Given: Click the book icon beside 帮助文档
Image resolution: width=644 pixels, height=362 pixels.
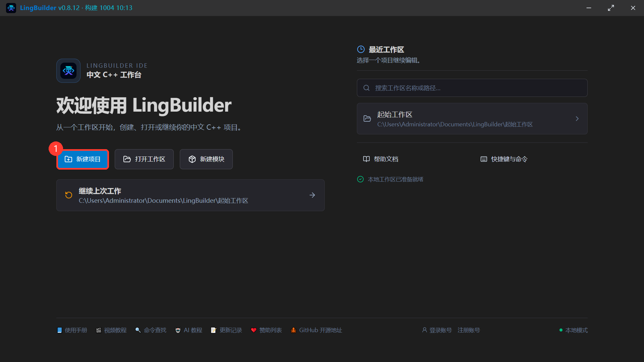Looking at the screenshot, I should tap(366, 159).
